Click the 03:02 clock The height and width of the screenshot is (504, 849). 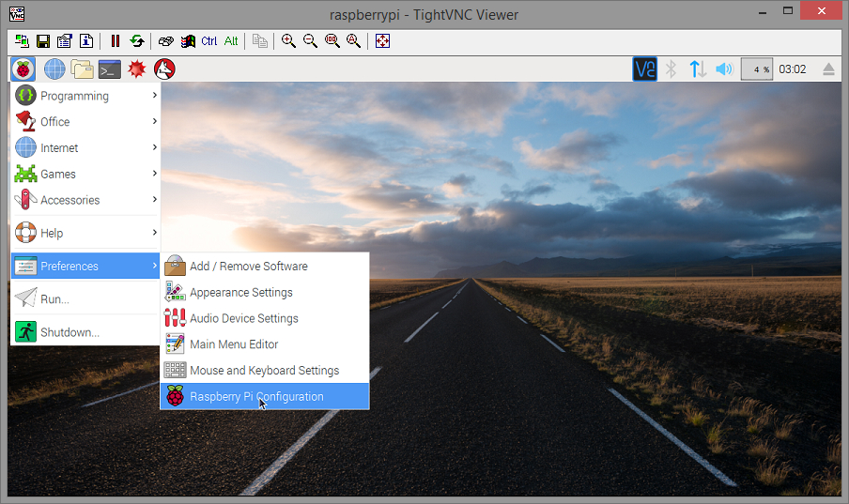(792, 69)
